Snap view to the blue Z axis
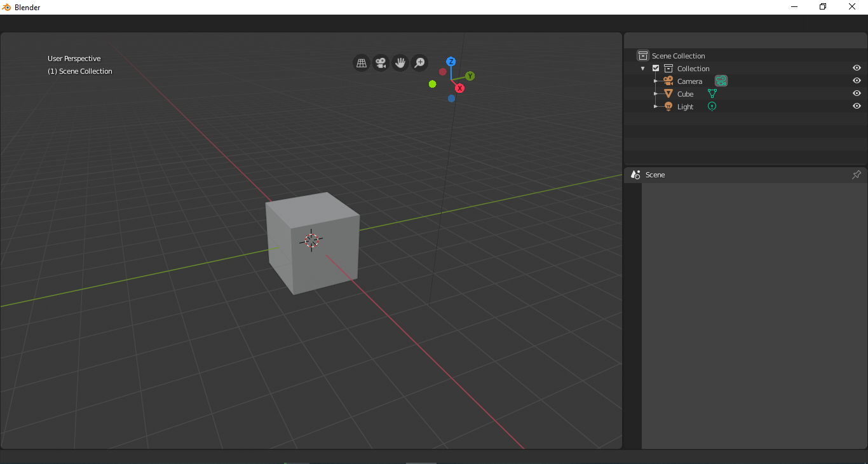Image resolution: width=868 pixels, height=464 pixels. pyautogui.click(x=451, y=62)
